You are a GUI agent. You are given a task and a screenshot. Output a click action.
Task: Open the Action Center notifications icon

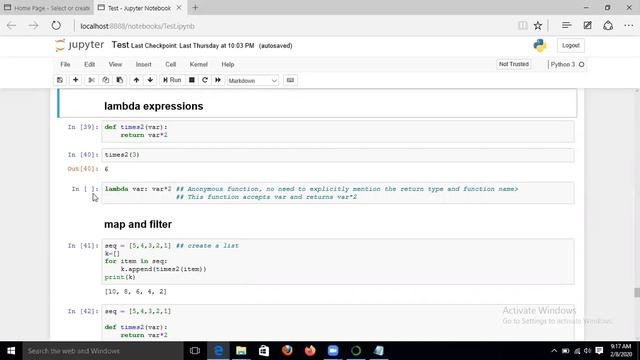[599, 351]
